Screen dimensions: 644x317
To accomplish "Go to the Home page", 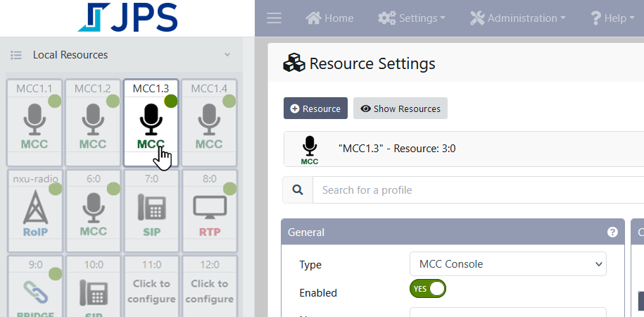I will coord(329,18).
